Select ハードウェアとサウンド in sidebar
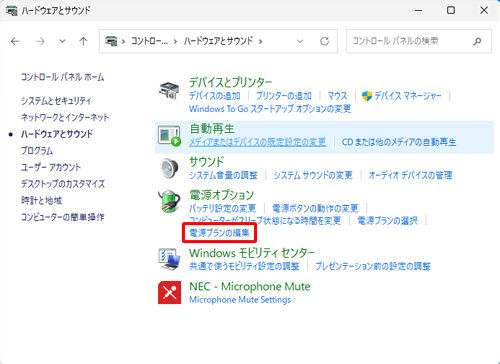The height and width of the screenshot is (364, 500). [x=57, y=134]
